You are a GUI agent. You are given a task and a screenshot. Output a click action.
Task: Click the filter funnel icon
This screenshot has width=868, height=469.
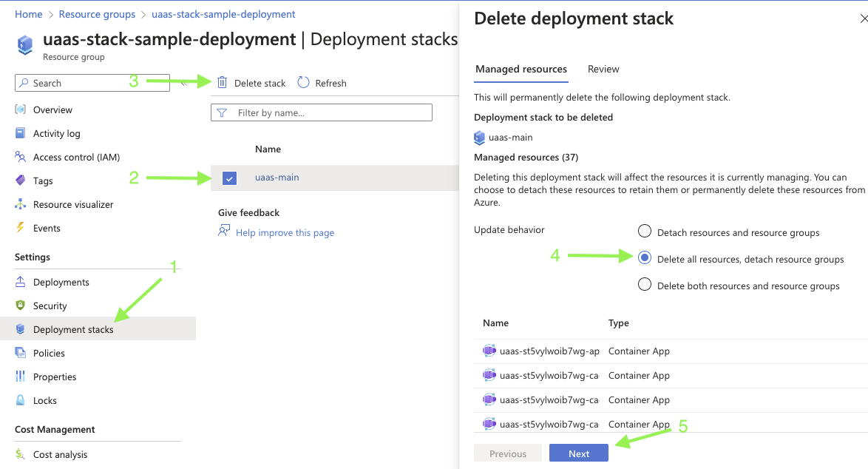click(x=222, y=113)
